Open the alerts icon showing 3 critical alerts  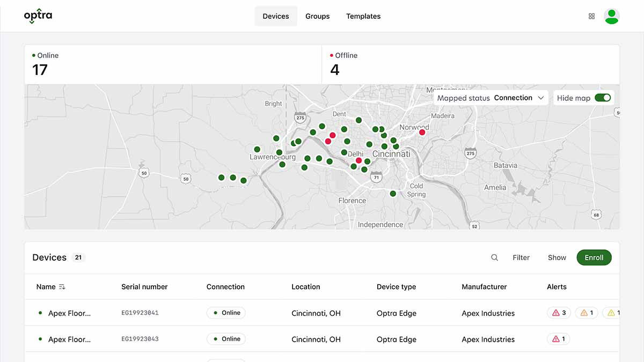[558, 313]
